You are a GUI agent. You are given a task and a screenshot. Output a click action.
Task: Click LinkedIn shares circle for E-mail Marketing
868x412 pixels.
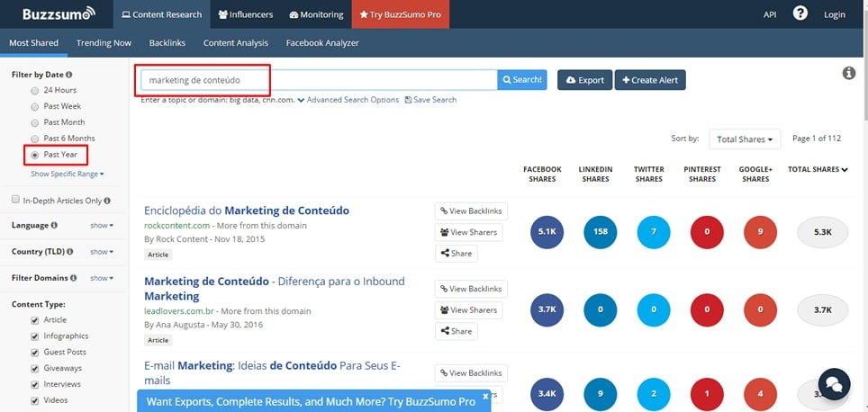point(601,394)
